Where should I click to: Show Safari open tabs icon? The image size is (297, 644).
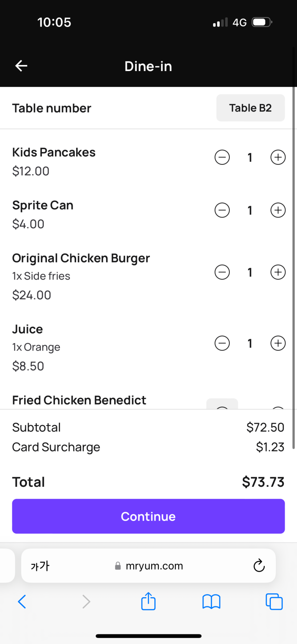point(274,602)
